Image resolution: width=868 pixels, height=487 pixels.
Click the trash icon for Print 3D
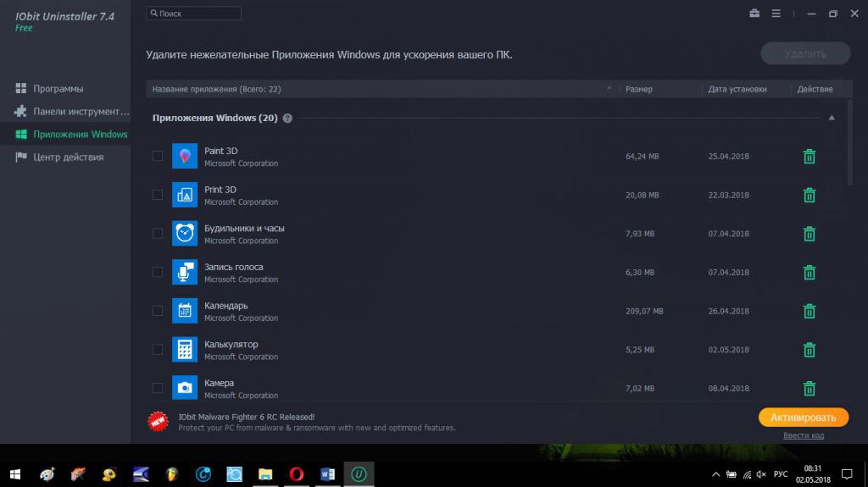[809, 196]
